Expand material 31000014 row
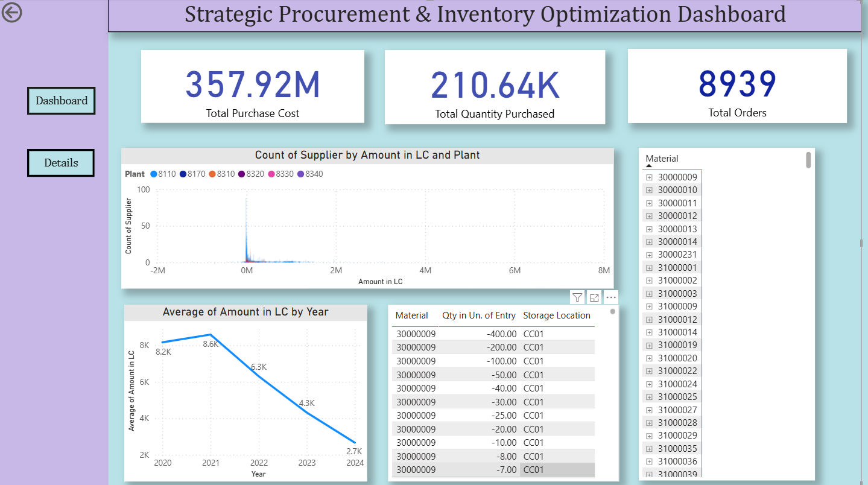This screenshot has width=868, height=485. 650,332
